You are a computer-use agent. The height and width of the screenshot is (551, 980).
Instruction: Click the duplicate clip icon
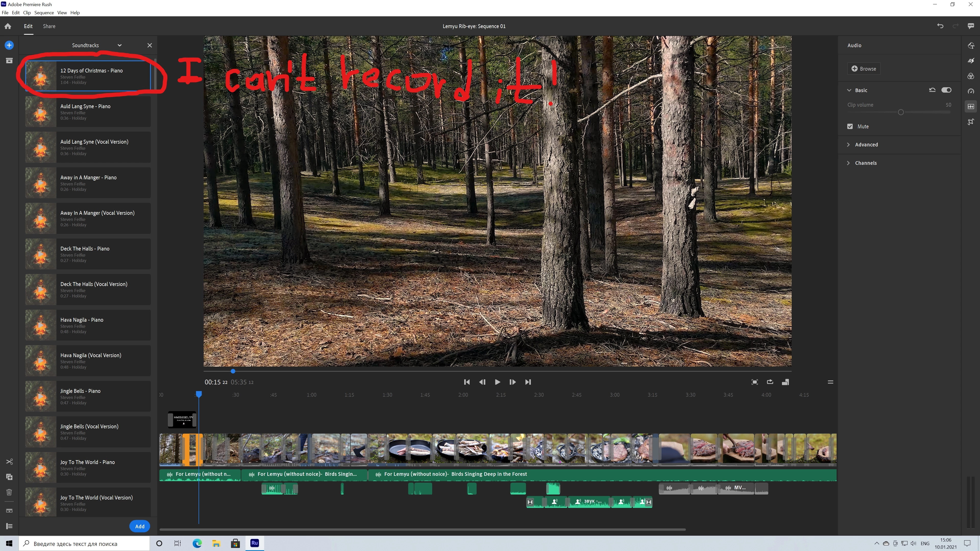(9, 477)
